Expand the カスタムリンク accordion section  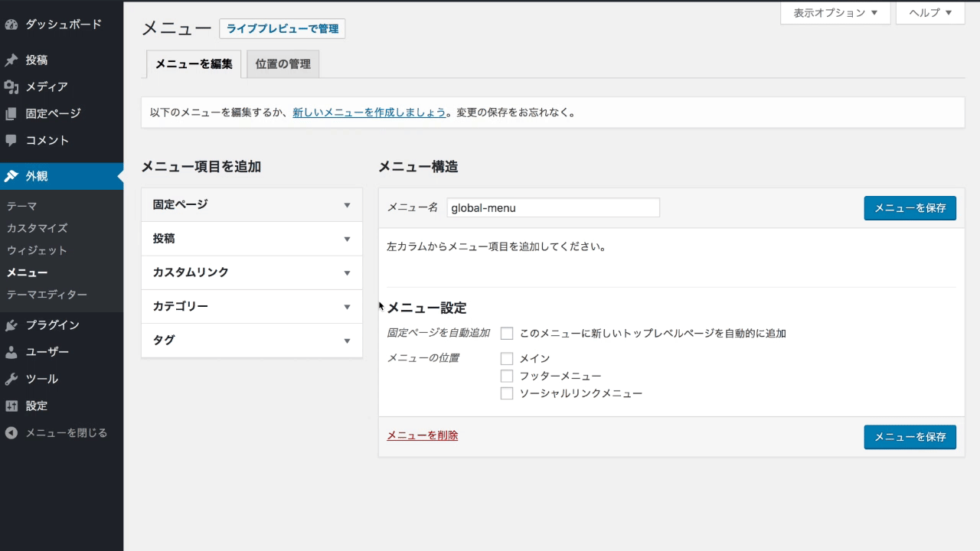[251, 272]
